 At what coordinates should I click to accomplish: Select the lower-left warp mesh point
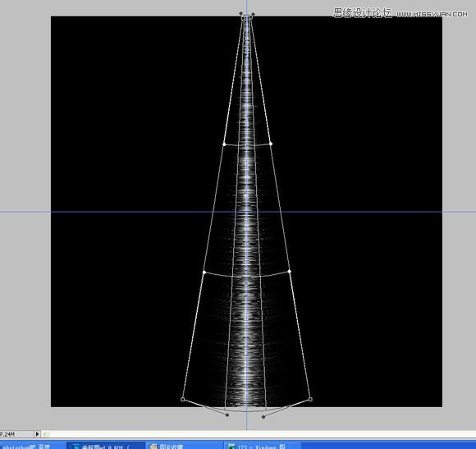pyautogui.click(x=204, y=273)
